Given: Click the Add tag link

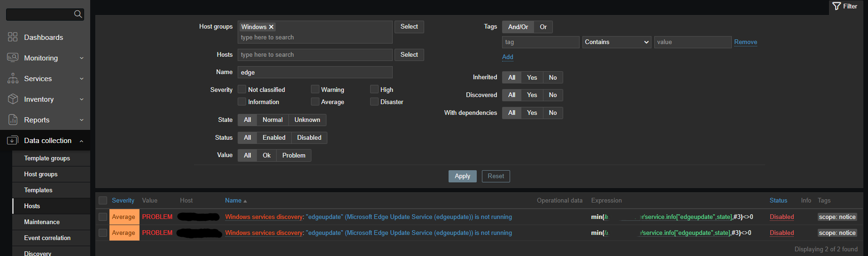Looking at the screenshot, I should coord(507,57).
